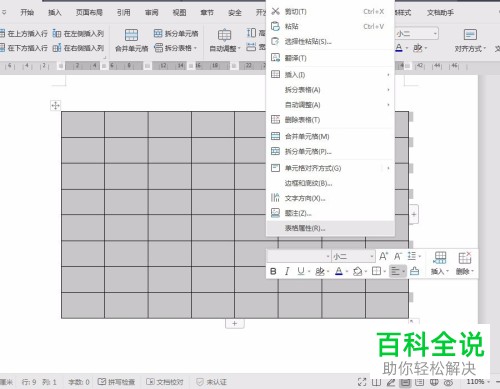Click Bold in the mini toolbar
The width and height of the screenshot is (500, 389).
(273, 271)
